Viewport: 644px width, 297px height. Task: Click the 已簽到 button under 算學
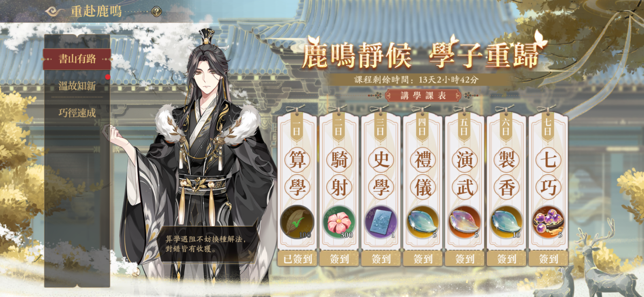pyautogui.click(x=297, y=259)
